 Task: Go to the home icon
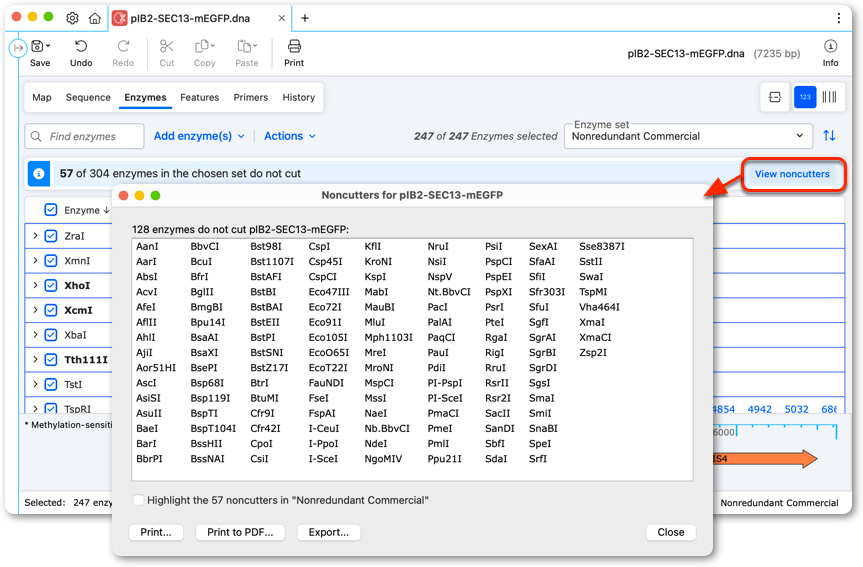click(95, 18)
